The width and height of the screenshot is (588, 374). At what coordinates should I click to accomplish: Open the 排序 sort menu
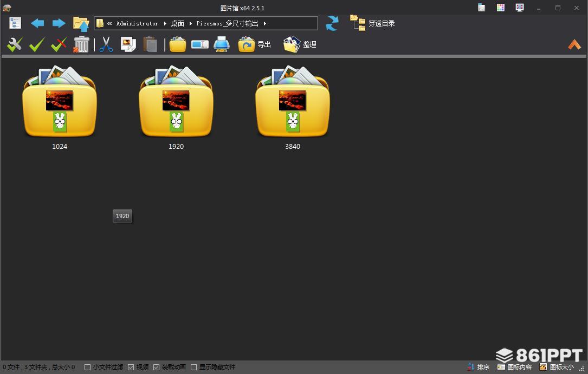point(479,367)
